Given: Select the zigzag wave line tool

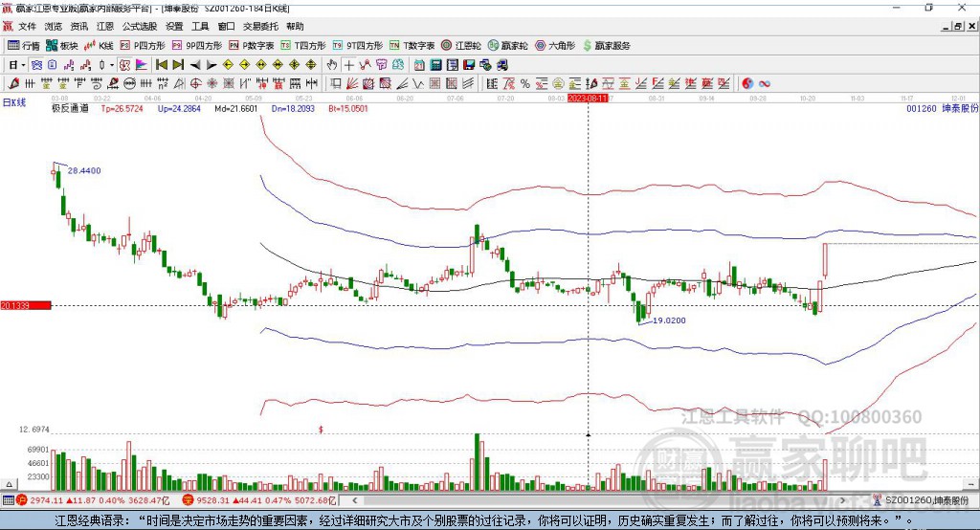Looking at the screenshot, I should pyautogui.click(x=417, y=83).
